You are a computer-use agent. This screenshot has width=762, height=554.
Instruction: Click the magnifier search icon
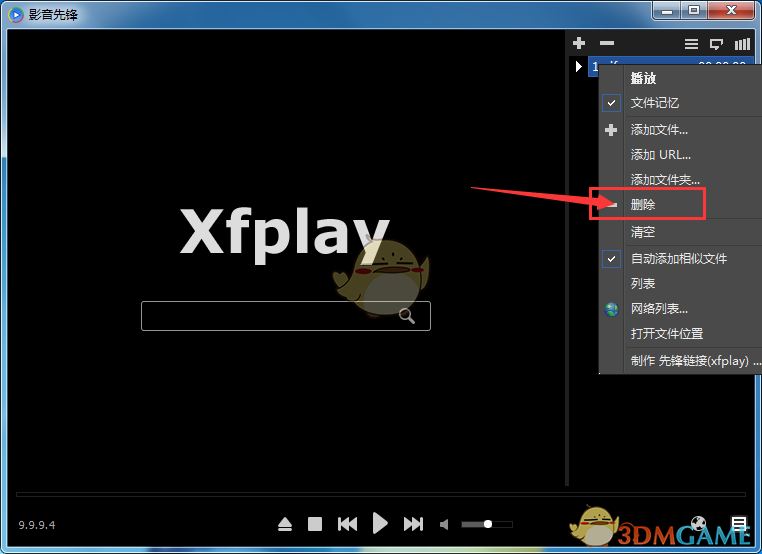pos(407,316)
